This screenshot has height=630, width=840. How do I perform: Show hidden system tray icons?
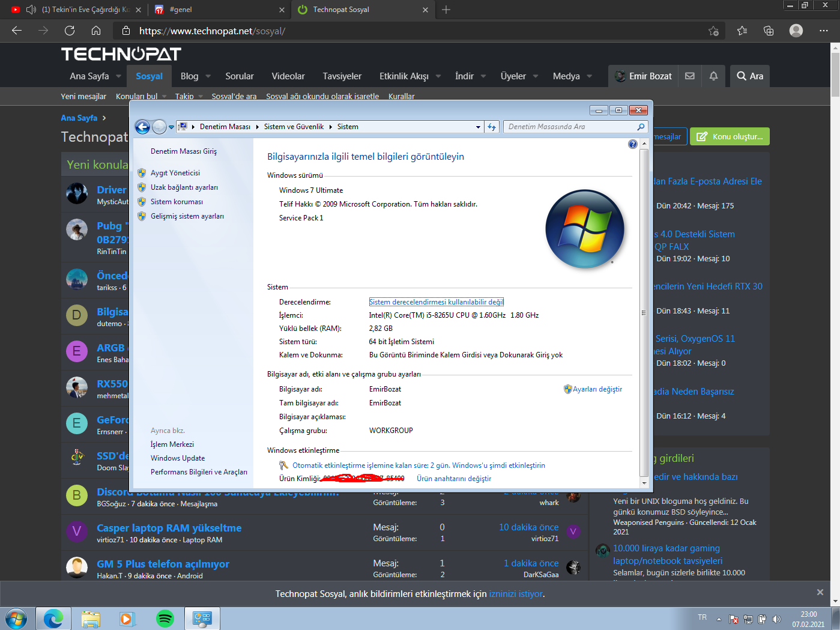click(x=719, y=619)
